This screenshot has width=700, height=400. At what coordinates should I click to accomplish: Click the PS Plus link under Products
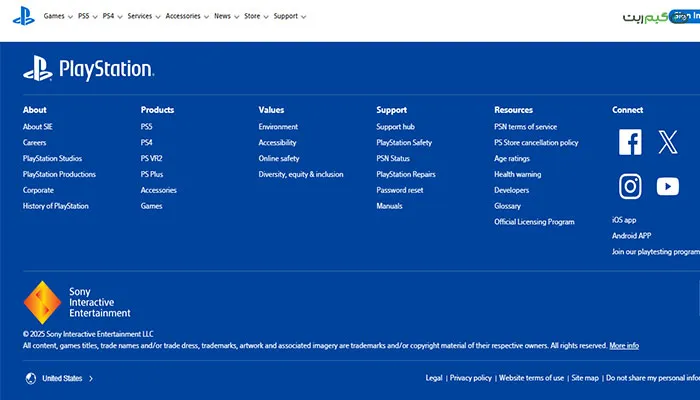[154, 174]
